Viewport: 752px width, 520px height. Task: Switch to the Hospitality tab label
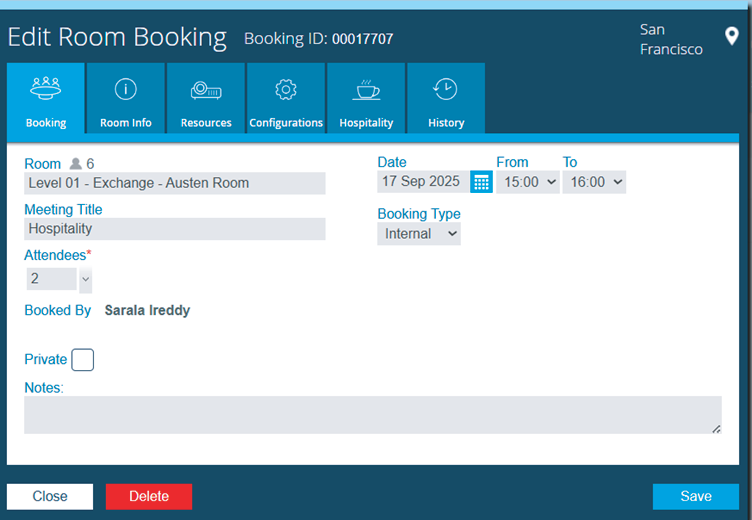[x=366, y=123]
